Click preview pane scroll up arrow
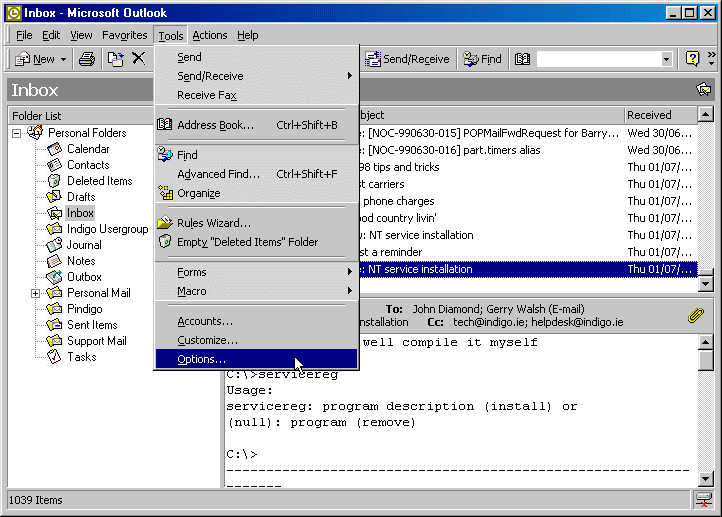Viewport: 722px width, 517px height. (x=705, y=342)
